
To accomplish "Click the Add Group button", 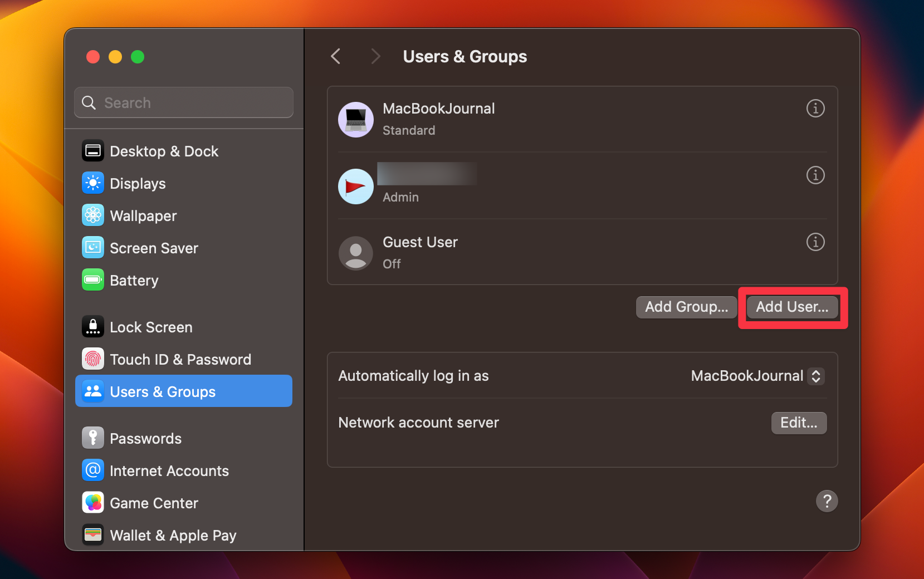I will (686, 307).
